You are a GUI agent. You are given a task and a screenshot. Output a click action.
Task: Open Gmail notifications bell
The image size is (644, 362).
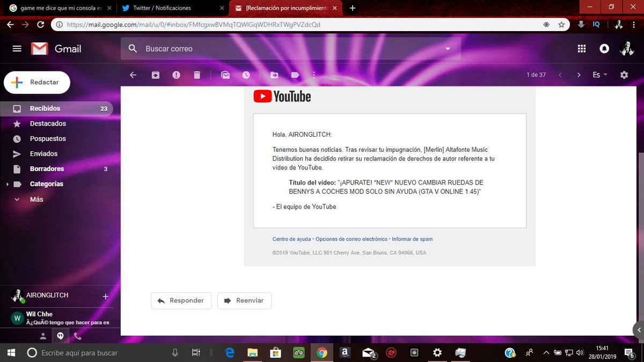604,49
